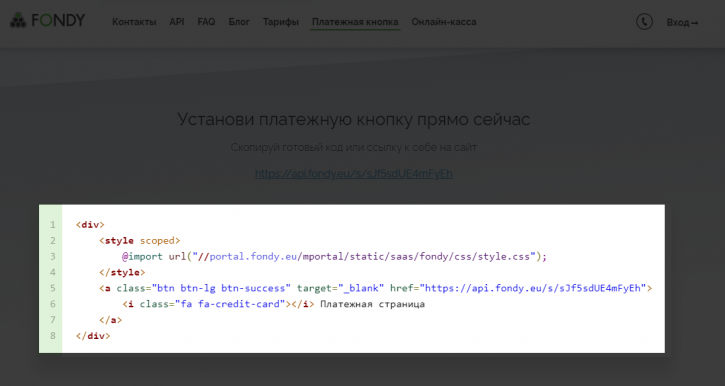Click the @import keyword in line 3

[x=142, y=257]
